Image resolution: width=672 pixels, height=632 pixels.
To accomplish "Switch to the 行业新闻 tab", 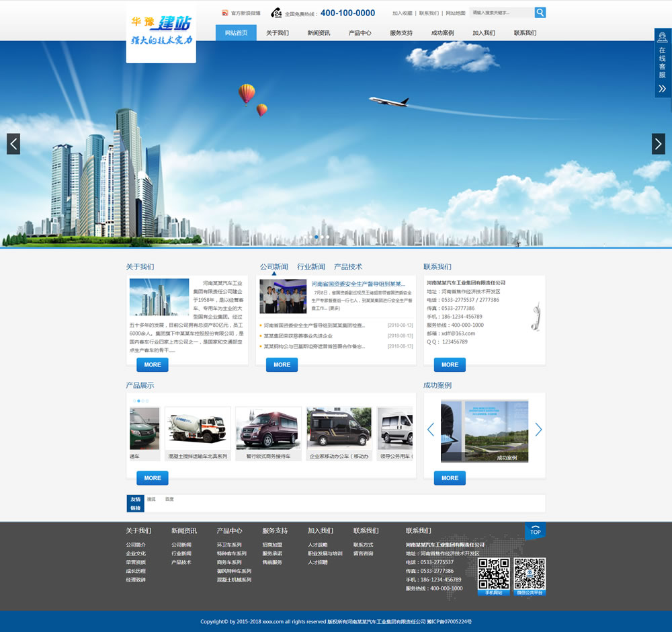I will [311, 267].
